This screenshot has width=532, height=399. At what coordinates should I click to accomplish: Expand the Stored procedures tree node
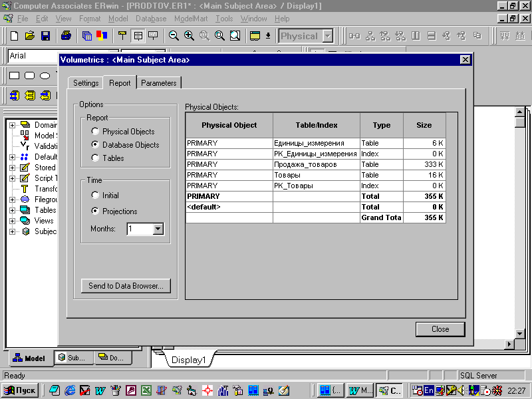click(x=12, y=168)
